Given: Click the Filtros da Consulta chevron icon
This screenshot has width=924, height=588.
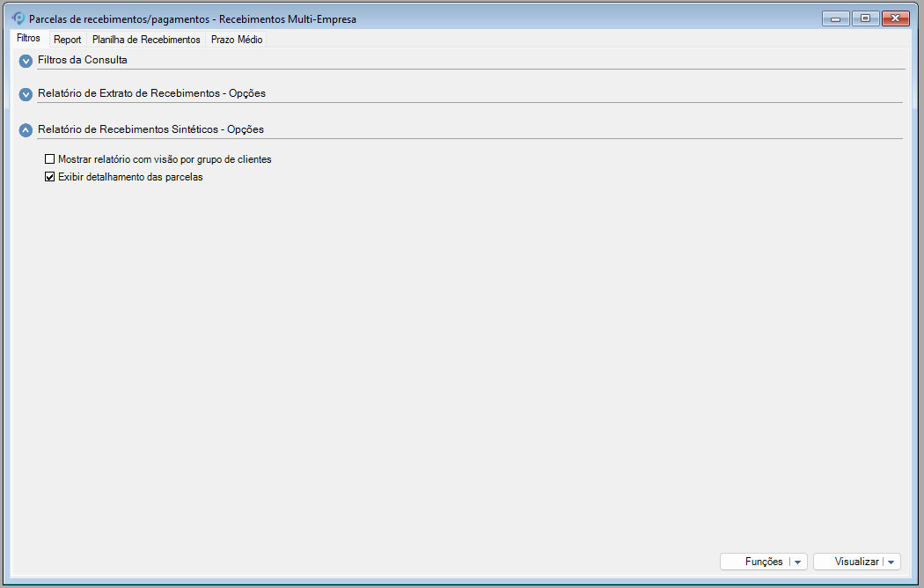Looking at the screenshot, I should (25, 61).
